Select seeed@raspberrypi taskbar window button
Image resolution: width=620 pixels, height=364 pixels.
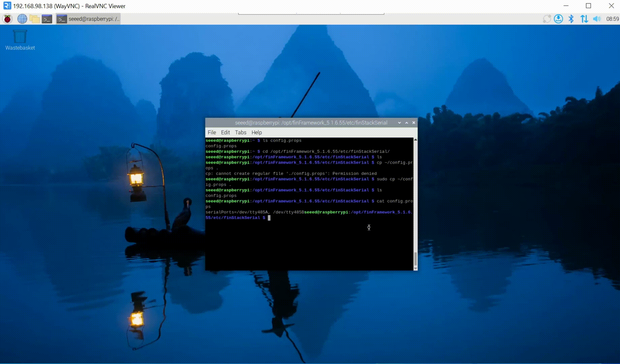tap(88, 19)
